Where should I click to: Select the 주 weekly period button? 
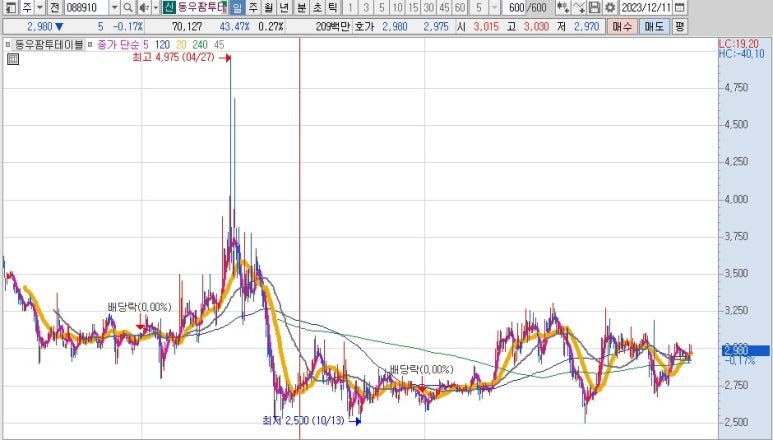click(253, 7)
